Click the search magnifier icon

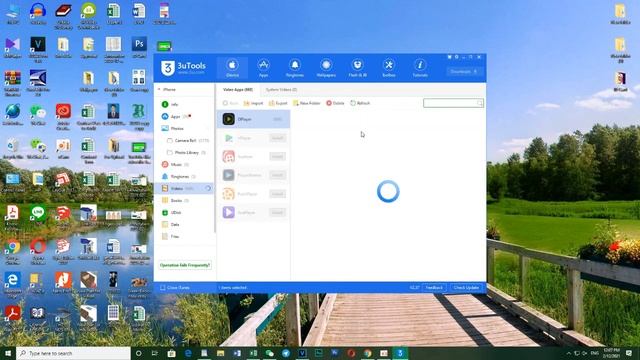pyautogui.click(x=480, y=103)
